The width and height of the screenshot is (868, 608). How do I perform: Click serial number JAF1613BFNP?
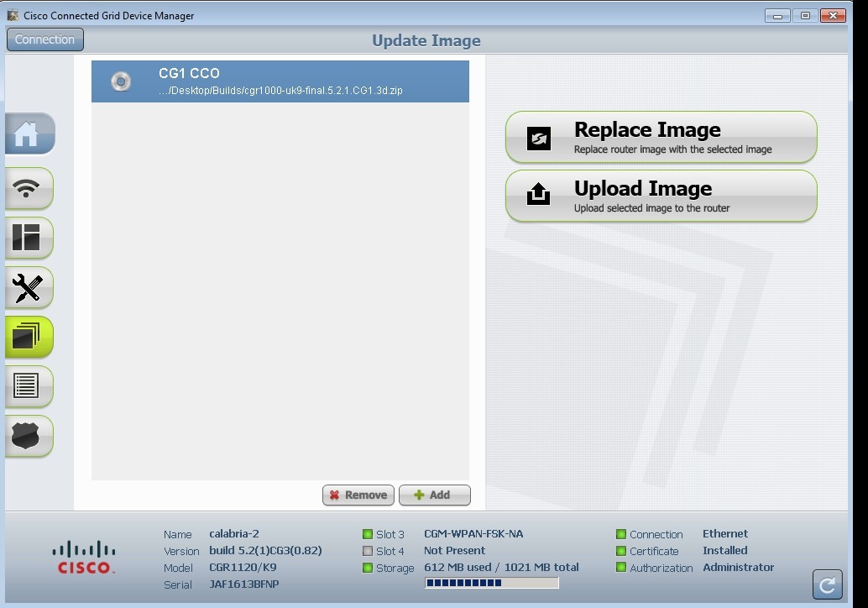click(x=244, y=584)
